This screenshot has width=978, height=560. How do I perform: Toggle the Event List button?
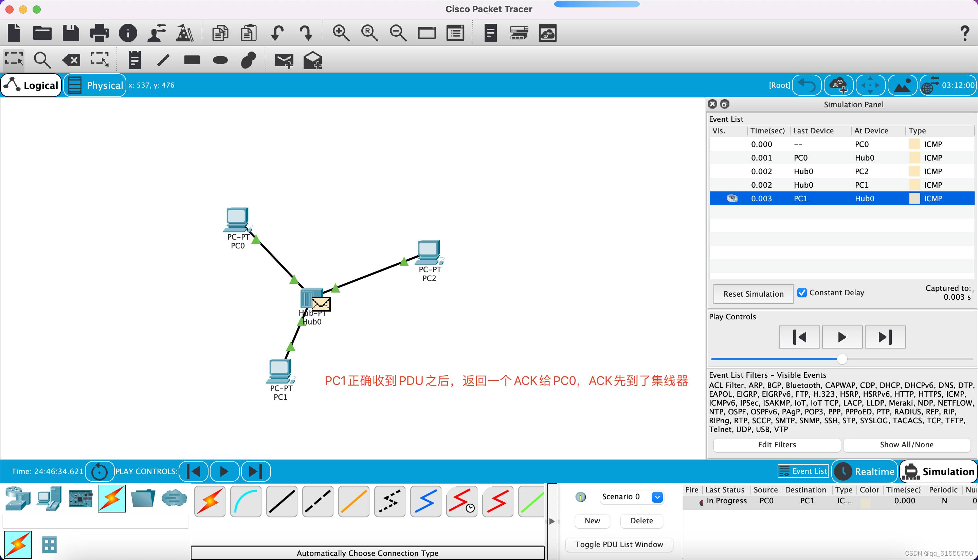tap(802, 471)
